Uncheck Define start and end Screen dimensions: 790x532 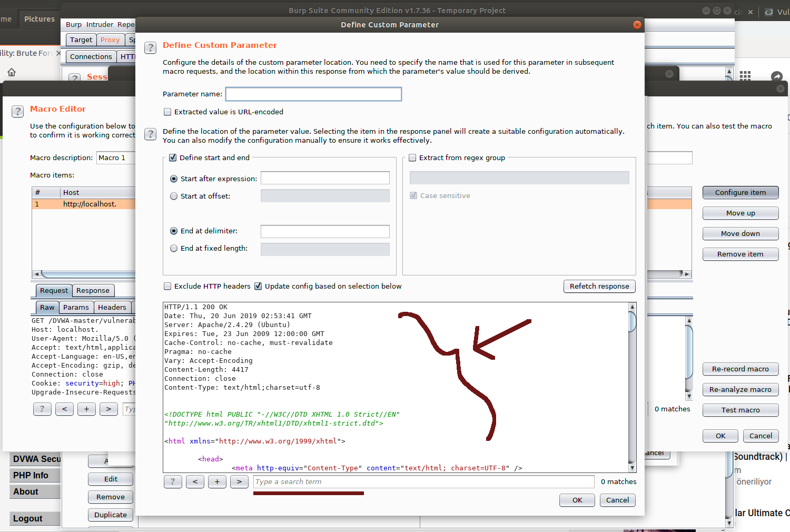(x=173, y=157)
